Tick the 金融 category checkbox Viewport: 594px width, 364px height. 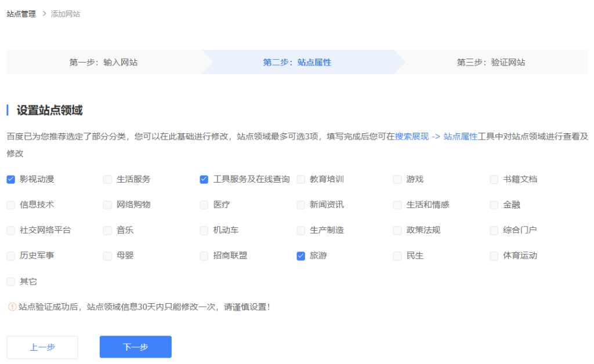(494, 205)
